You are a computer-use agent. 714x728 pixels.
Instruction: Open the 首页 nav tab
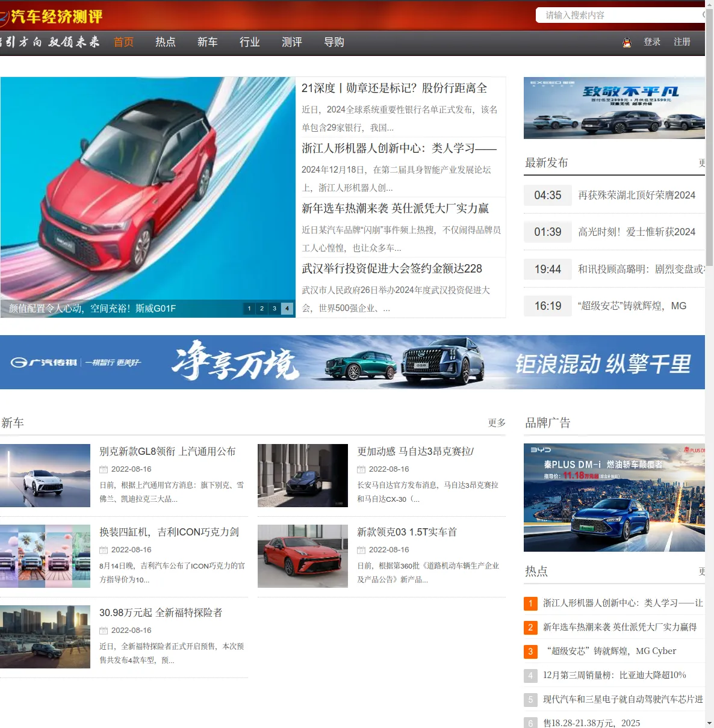click(123, 42)
